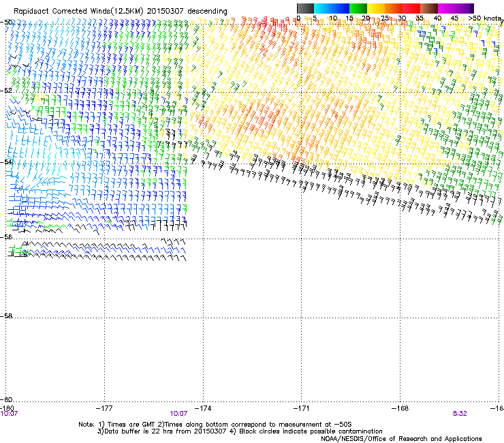The image size is (504, 443).
Task: Click 'Rapidscat Corrected Winds(12.5KM)' title text
Action: (x=78, y=12)
